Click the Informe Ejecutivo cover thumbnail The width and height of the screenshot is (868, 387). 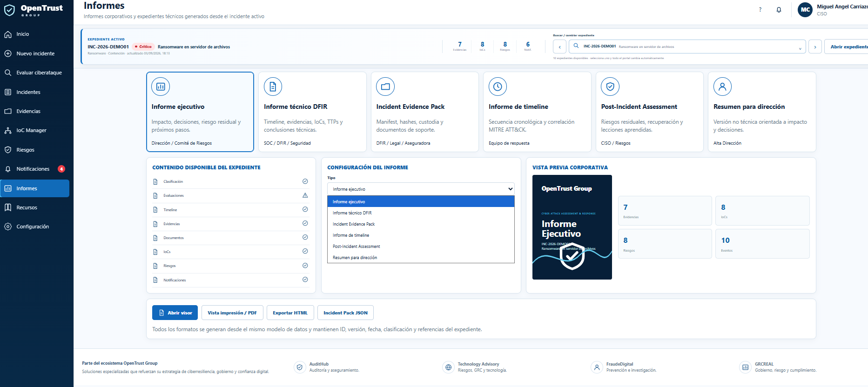coord(572,227)
